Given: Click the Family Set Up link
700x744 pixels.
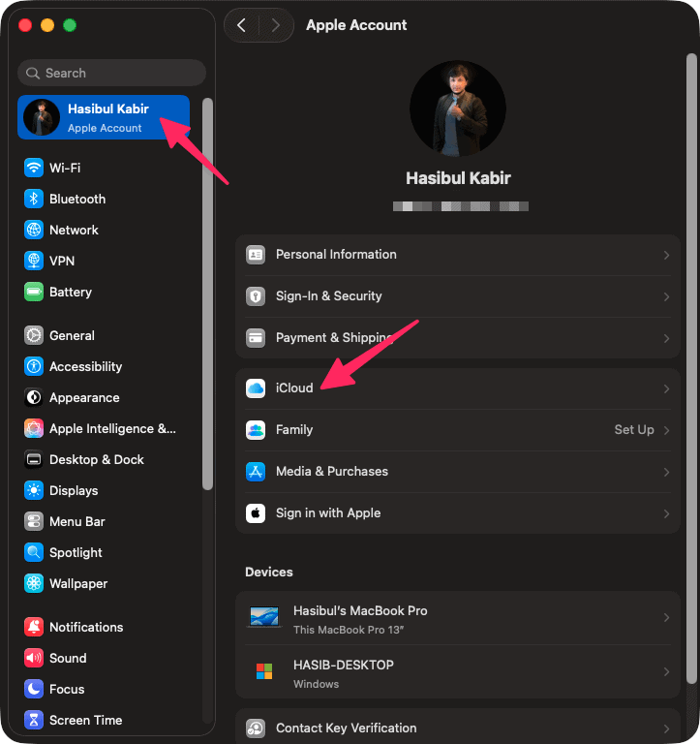Looking at the screenshot, I should coord(634,430).
